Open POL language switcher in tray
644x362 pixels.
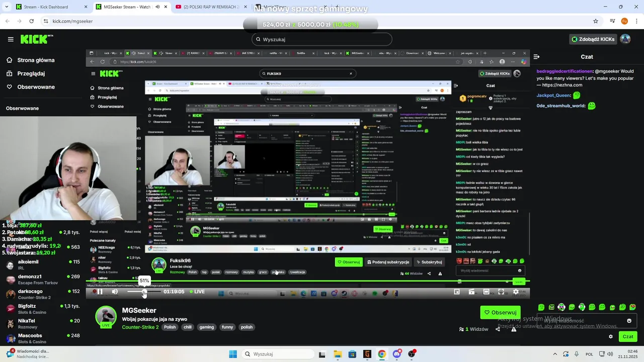[x=589, y=354]
